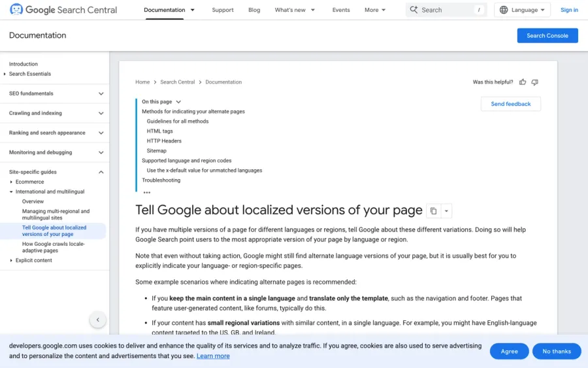
Task: Jump to Sitemap section
Action: tap(156, 150)
